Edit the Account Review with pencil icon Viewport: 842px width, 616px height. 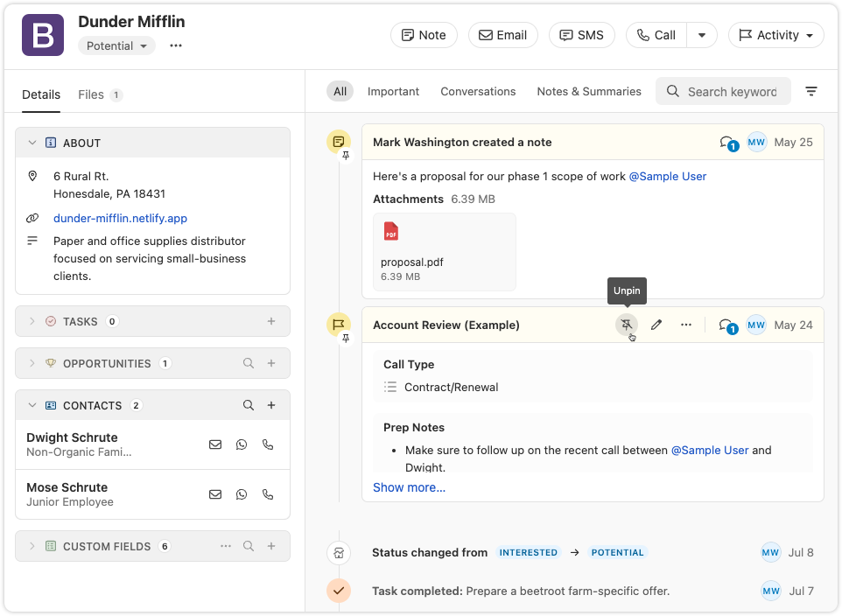point(656,325)
